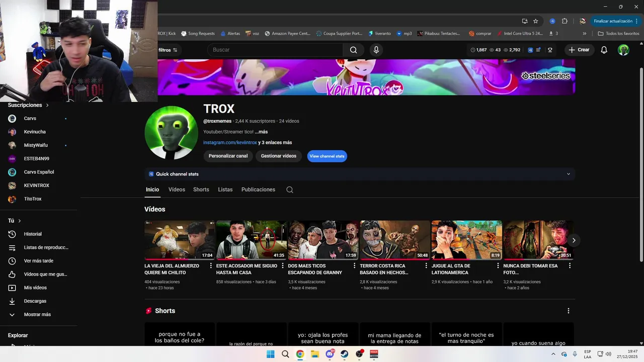Open LA VIEJA DEL ALMUERZO video thumbnail

180,240
